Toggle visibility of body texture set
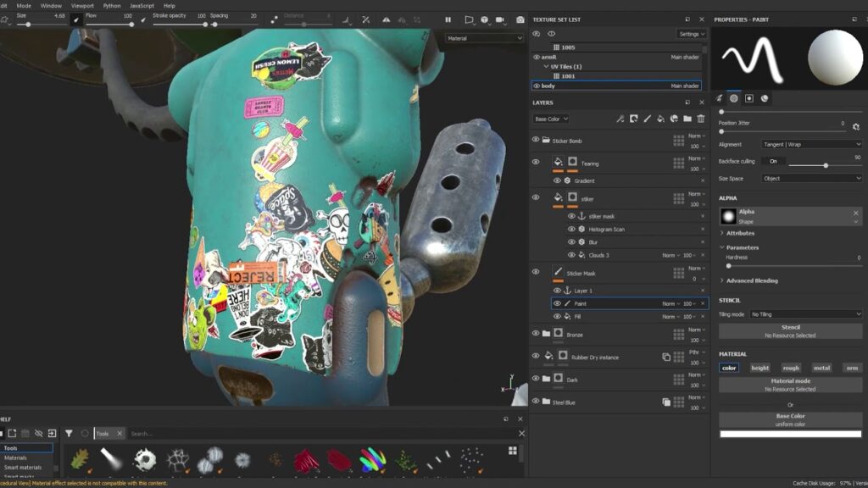Viewport: 868px width, 488px height. tap(536, 86)
